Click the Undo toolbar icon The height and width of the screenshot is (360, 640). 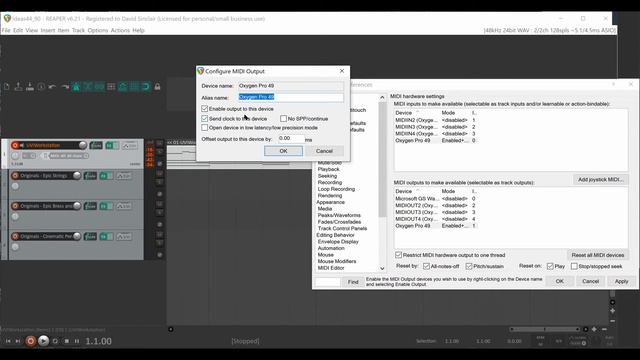53,87
